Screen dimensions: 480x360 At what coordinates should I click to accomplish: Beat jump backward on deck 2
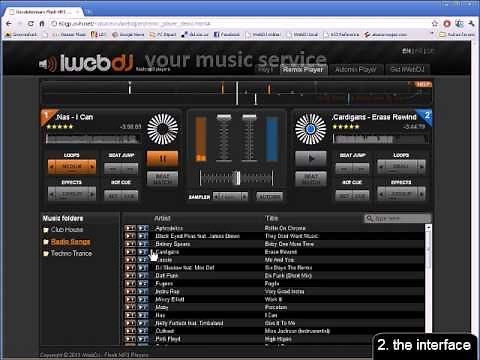click(x=344, y=169)
